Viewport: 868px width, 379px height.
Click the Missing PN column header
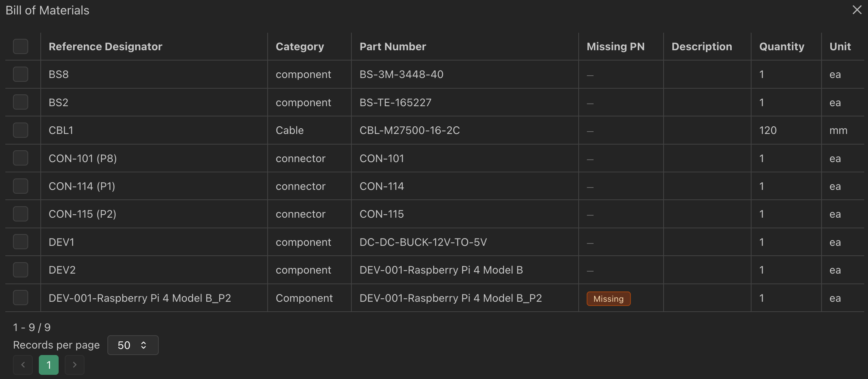click(615, 46)
